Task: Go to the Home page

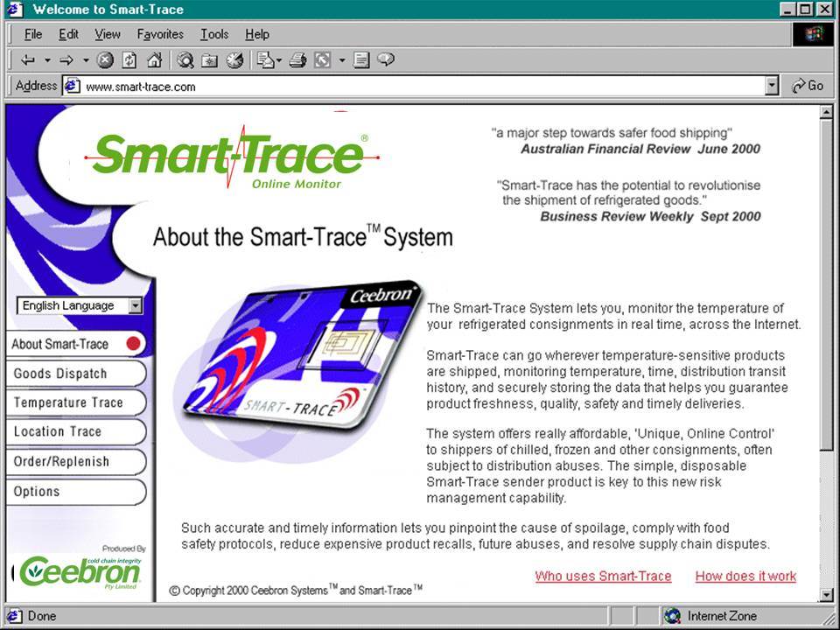Action: (154, 60)
